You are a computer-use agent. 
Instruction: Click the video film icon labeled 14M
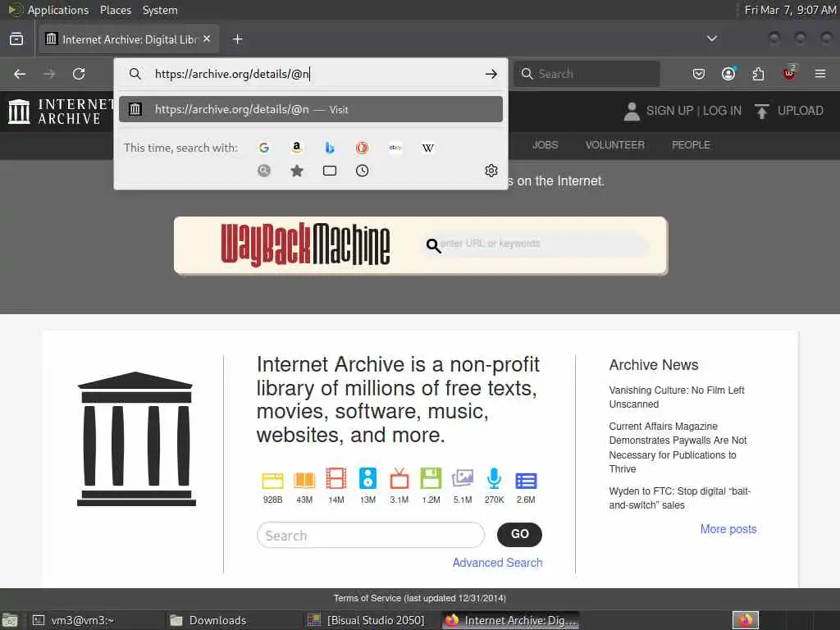pos(336,478)
